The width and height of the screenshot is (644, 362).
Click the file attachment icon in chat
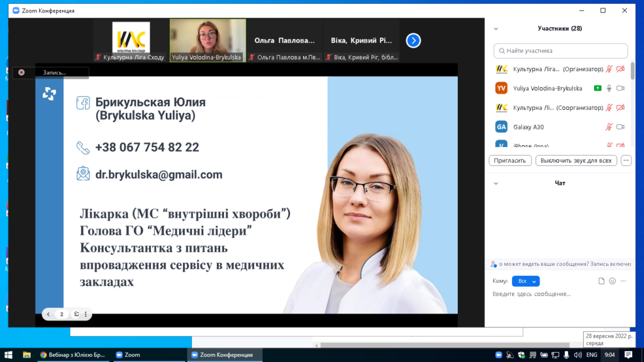(x=601, y=281)
